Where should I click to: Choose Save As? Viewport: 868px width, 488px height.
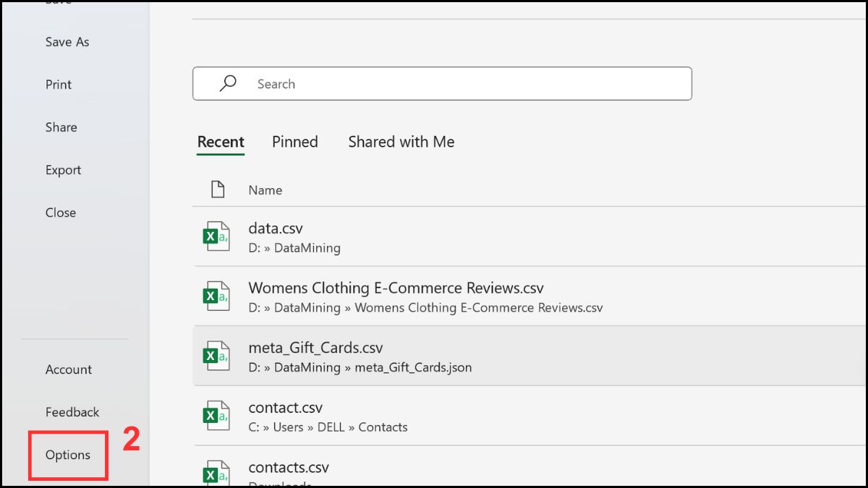pos(67,41)
